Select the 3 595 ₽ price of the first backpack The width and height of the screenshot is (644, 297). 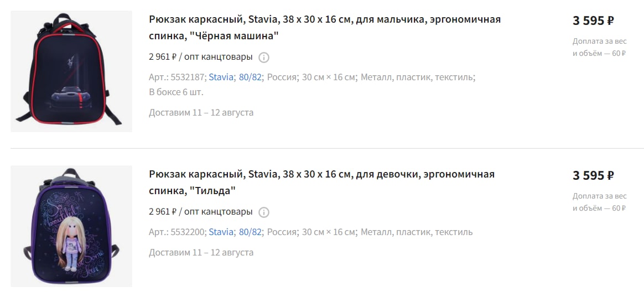tap(594, 20)
